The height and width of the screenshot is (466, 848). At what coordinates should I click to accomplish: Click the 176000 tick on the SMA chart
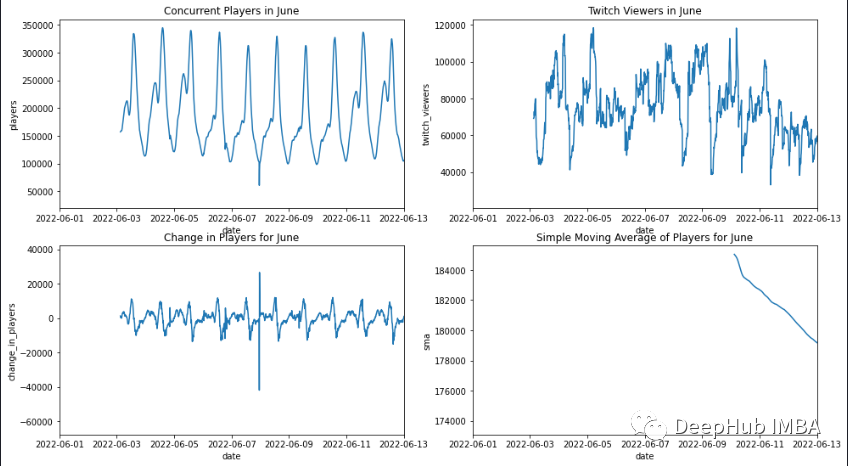coord(450,391)
